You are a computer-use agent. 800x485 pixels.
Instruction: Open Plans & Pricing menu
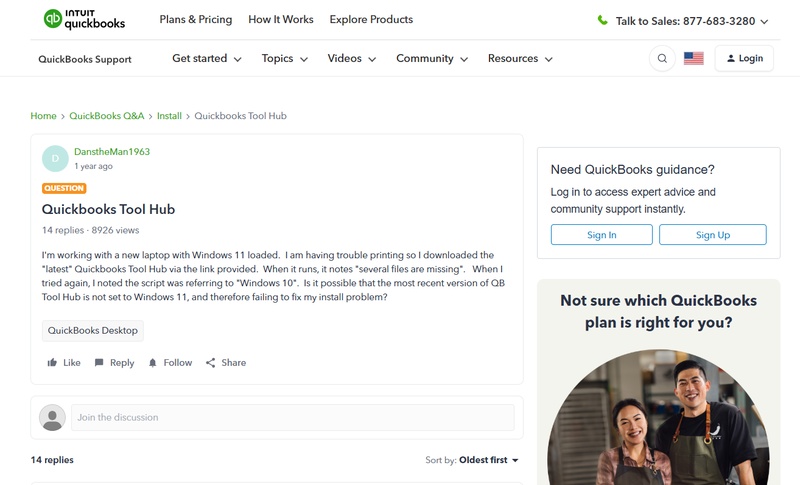196,19
